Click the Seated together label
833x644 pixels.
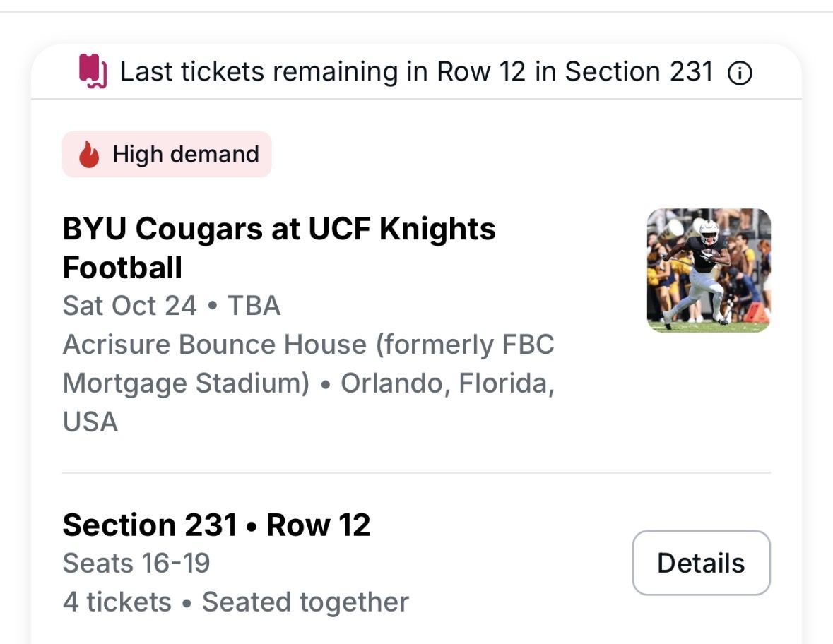pos(305,602)
